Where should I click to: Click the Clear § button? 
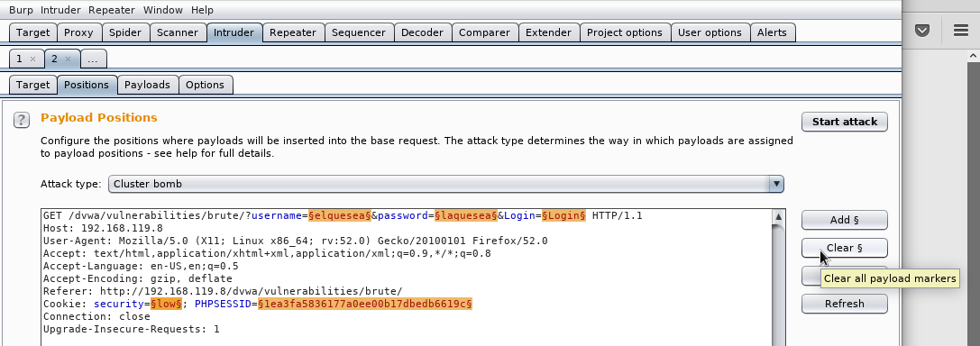(845, 248)
